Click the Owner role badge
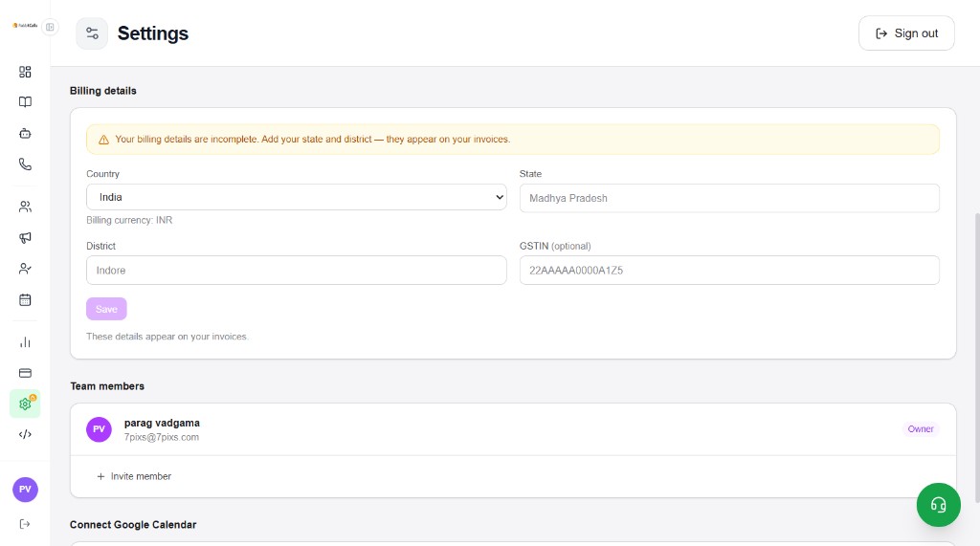The image size is (980, 546). coord(921,429)
